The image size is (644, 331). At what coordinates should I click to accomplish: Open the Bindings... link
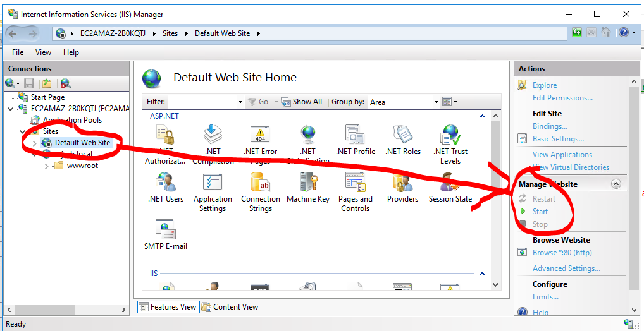[550, 126]
